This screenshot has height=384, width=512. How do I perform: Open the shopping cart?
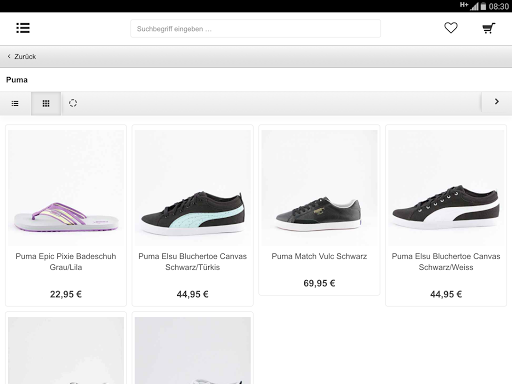(489, 28)
